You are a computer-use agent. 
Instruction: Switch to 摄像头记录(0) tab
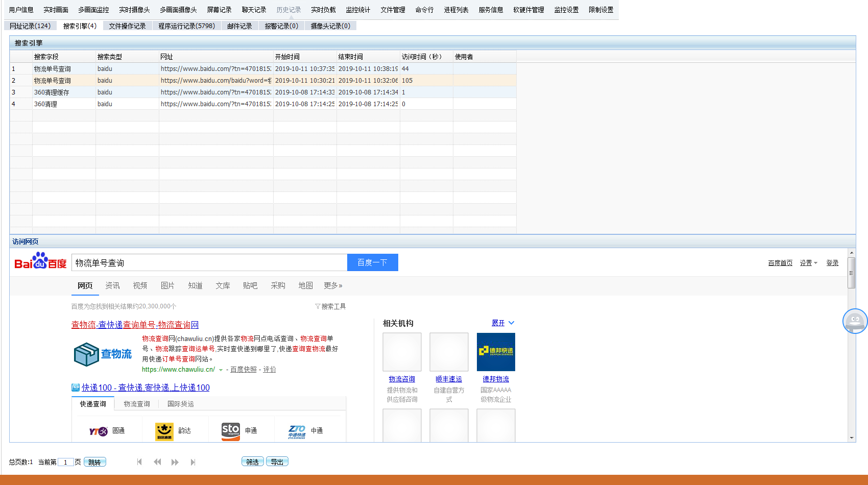point(330,26)
